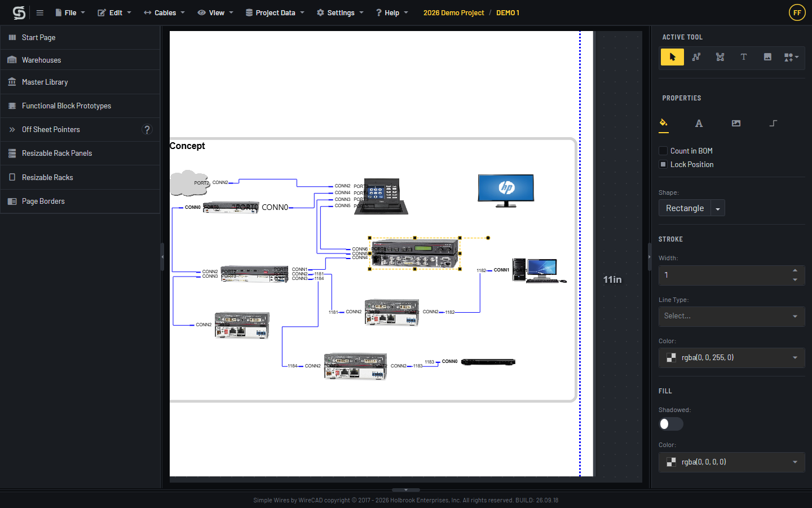This screenshot has width=812, height=508.
Task: Open the stroke Color rgba dropdown
Action: tap(731, 357)
